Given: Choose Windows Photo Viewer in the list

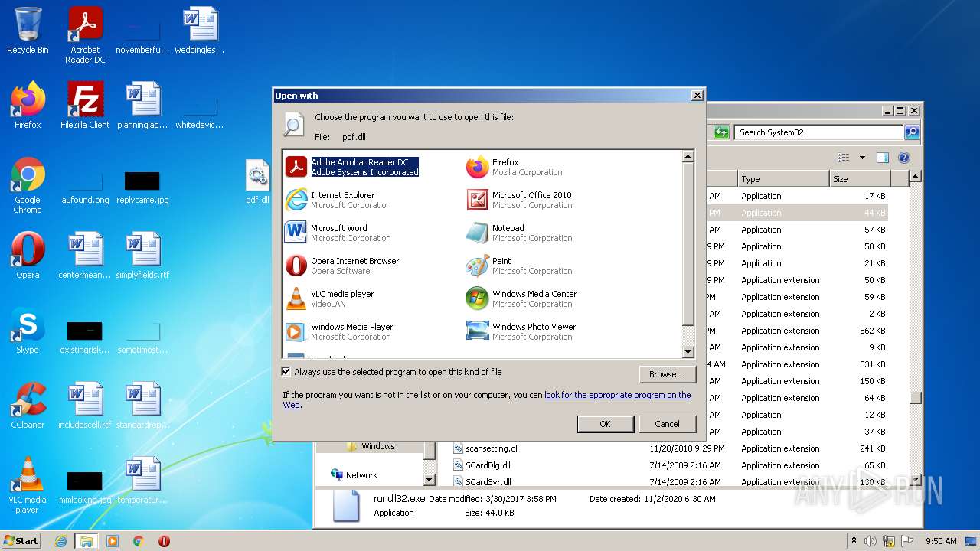Looking at the screenshot, I should point(521,331).
